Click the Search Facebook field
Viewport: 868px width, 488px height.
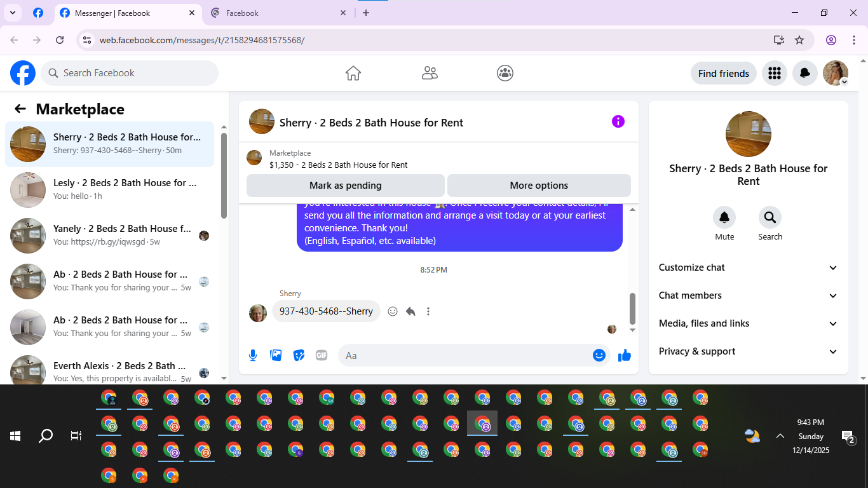click(130, 73)
